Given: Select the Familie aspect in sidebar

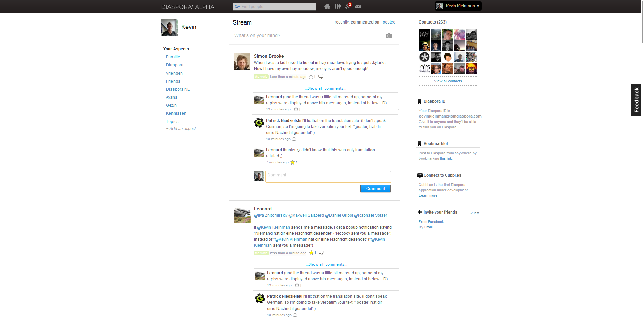Looking at the screenshot, I should tap(173, 57).
